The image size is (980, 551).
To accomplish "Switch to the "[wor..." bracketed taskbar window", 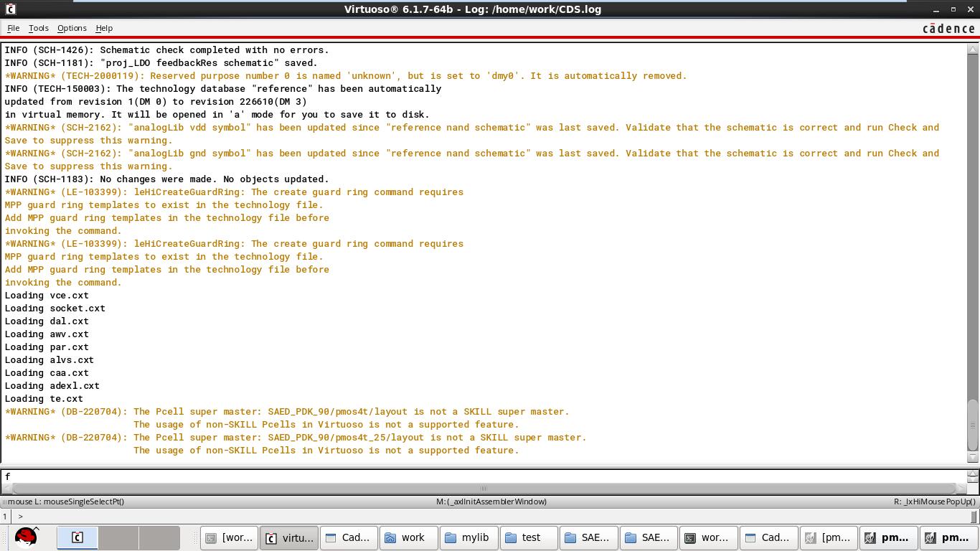I will (x=229, y=537).
